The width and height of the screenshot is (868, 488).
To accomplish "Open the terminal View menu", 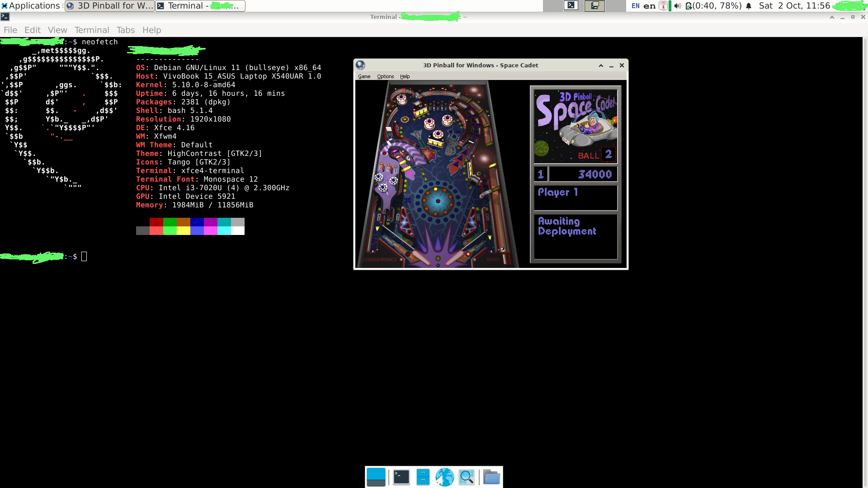I will [57, 30].
